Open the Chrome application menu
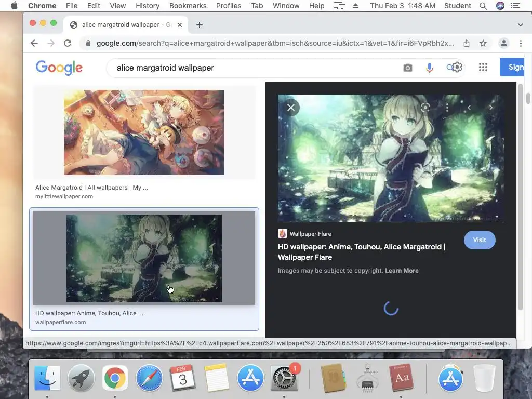Image resolution: width=532 pixels, height=399 pixels. (42, 6)
